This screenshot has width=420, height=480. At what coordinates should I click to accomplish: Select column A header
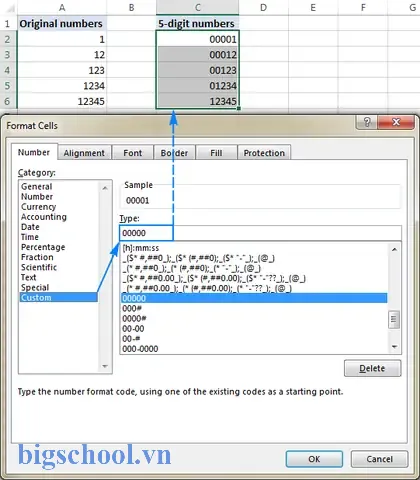point(62,8)
